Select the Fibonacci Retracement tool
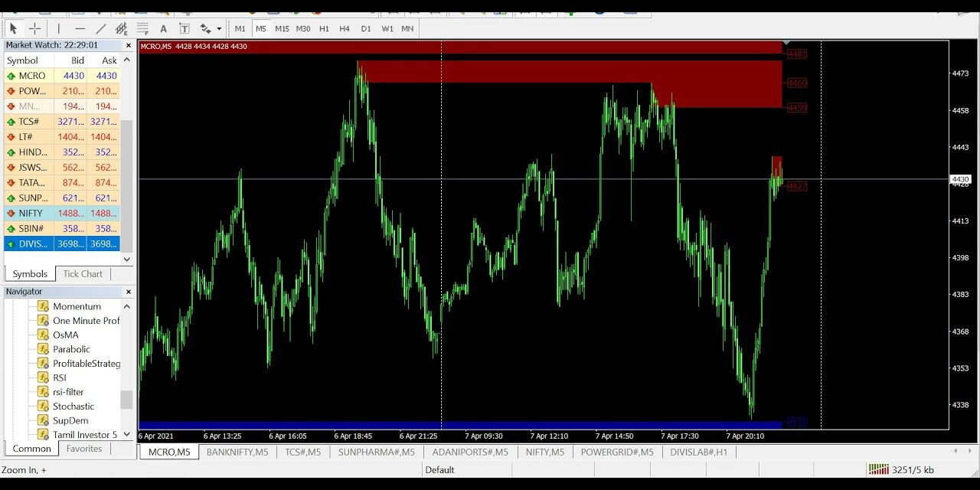This screenshot has width=980, height=490. click(x=142, y=29)
